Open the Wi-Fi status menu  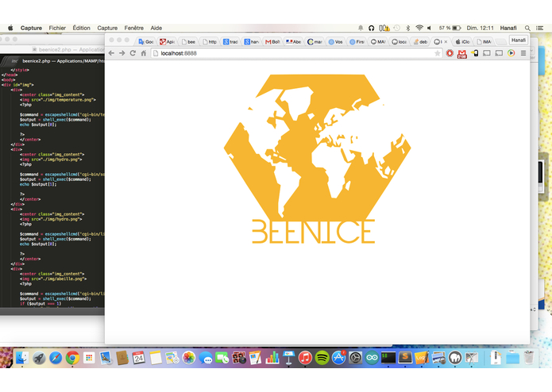point(419,28)
